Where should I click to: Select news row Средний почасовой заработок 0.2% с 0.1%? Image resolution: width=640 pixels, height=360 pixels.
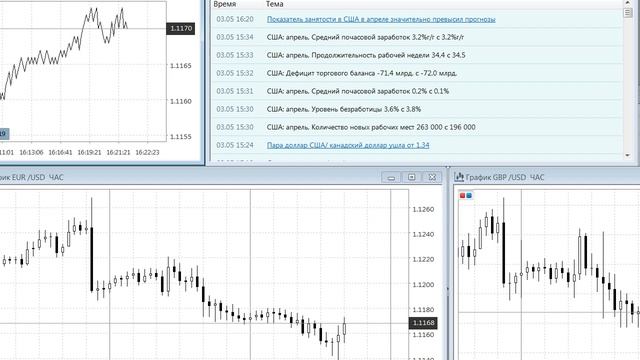pyautogui.click(x=417, y=91)
